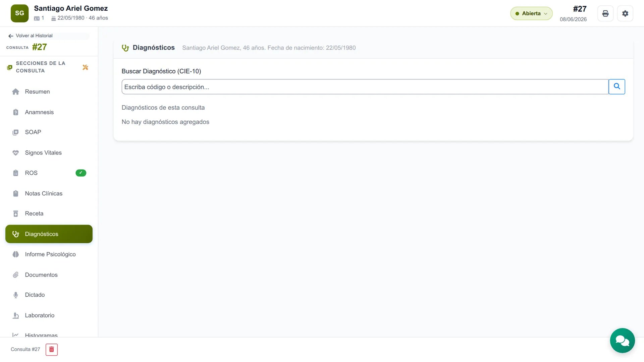644x362 pixels.
Task: Click 'No hay diagnósticos agregados' text
Action: (x=165, y=122)
